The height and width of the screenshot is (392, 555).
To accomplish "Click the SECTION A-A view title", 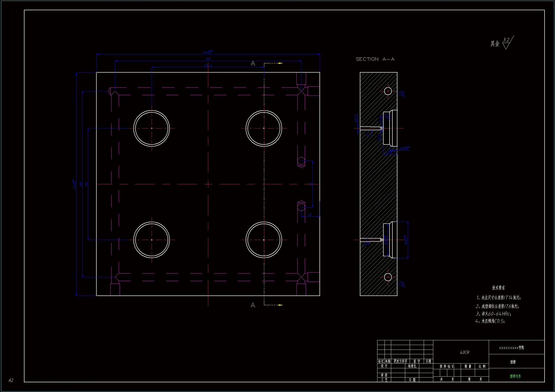I will (x=375, y=59).
